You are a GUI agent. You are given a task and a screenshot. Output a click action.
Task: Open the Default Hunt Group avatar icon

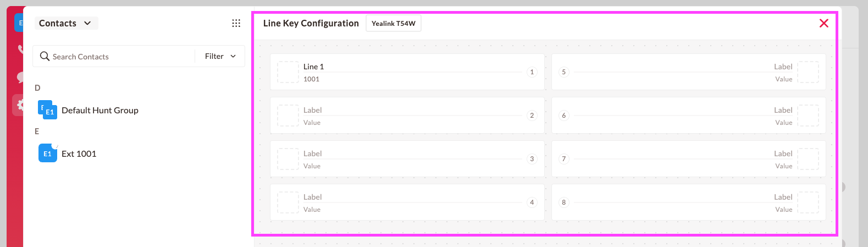[x=47, y=110]
